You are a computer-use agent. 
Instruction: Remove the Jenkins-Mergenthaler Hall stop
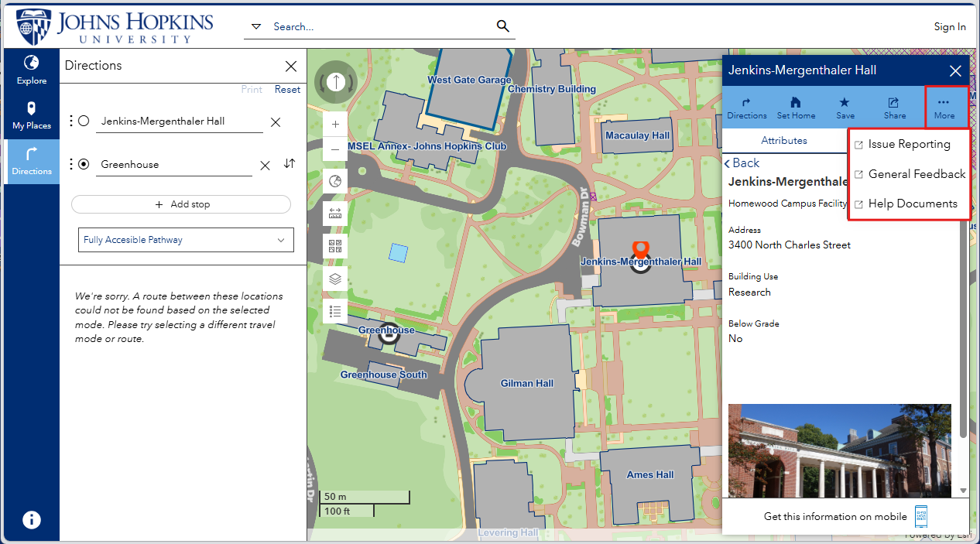pos(276,122)
